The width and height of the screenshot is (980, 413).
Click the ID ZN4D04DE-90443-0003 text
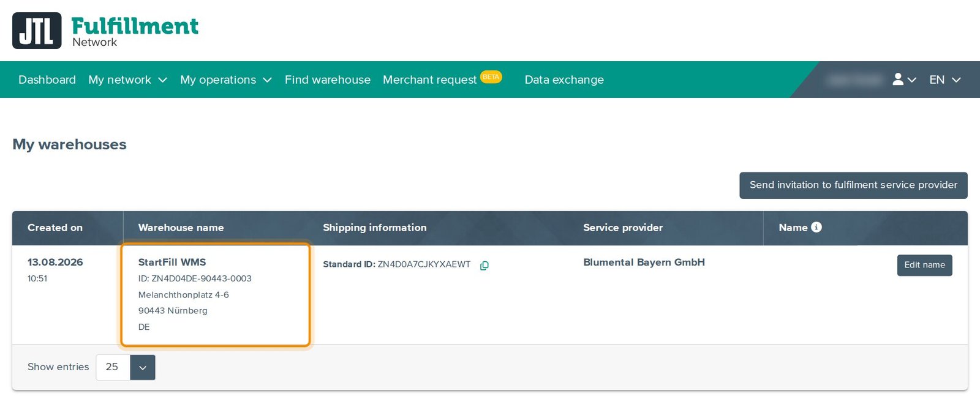(195, 278)
